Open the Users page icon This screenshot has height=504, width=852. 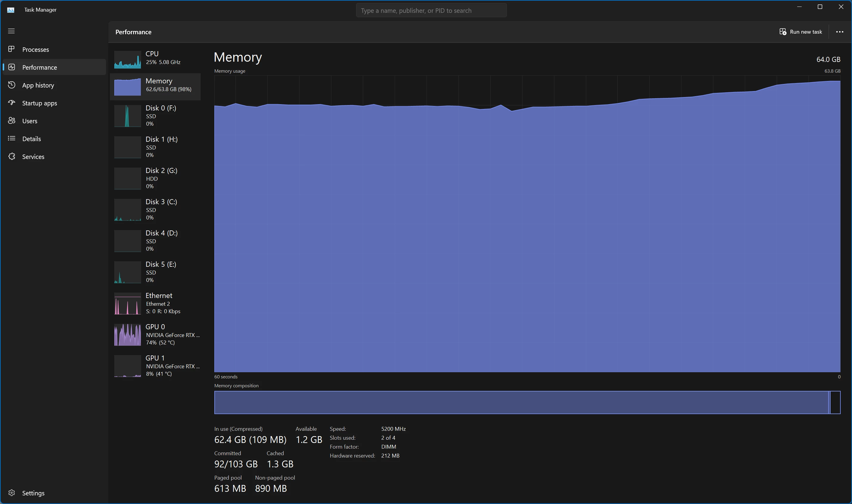point(12,121)
